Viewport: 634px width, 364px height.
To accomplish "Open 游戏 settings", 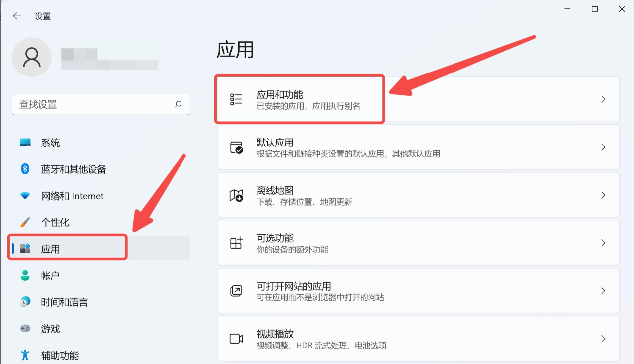I will click(50, 329).
